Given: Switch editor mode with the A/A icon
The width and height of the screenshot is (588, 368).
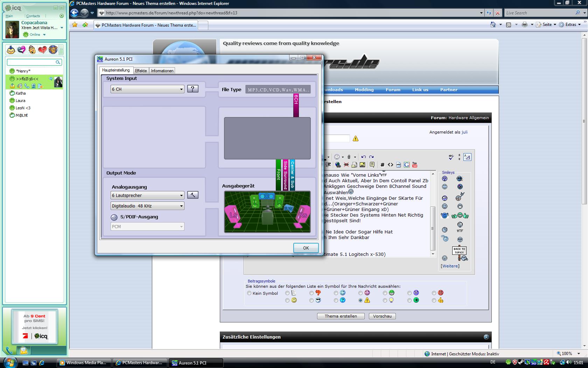Looking at the screenshot, I should pyautogui.click(x=467, y=157).
